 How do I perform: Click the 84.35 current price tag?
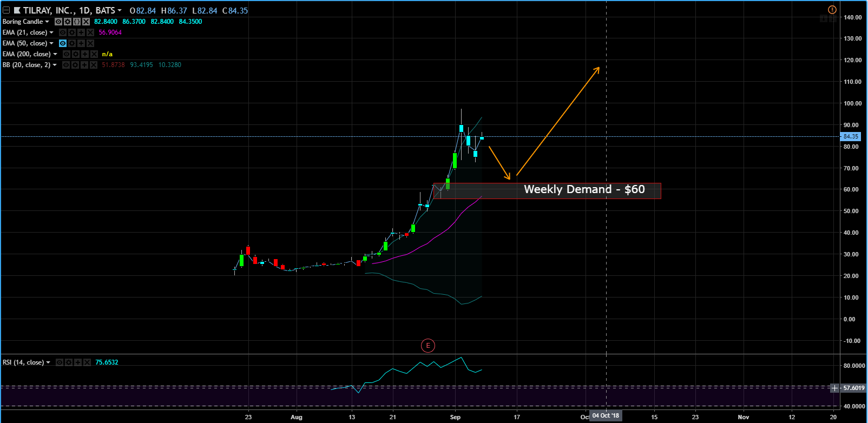click(850, 136)
